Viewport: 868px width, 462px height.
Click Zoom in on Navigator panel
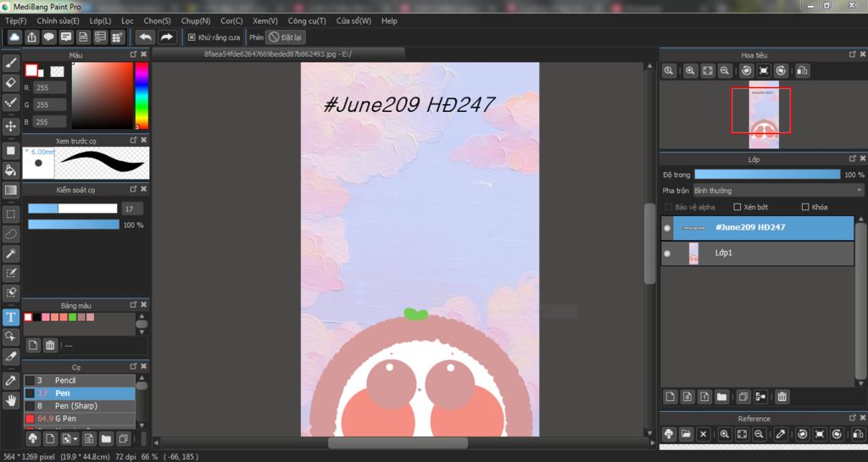coord(690,71)
